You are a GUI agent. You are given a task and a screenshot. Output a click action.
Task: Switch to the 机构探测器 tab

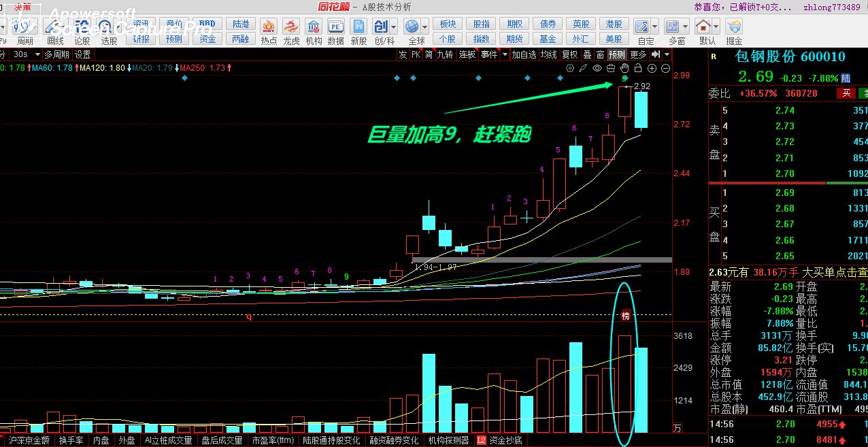(x=449, y=440)
